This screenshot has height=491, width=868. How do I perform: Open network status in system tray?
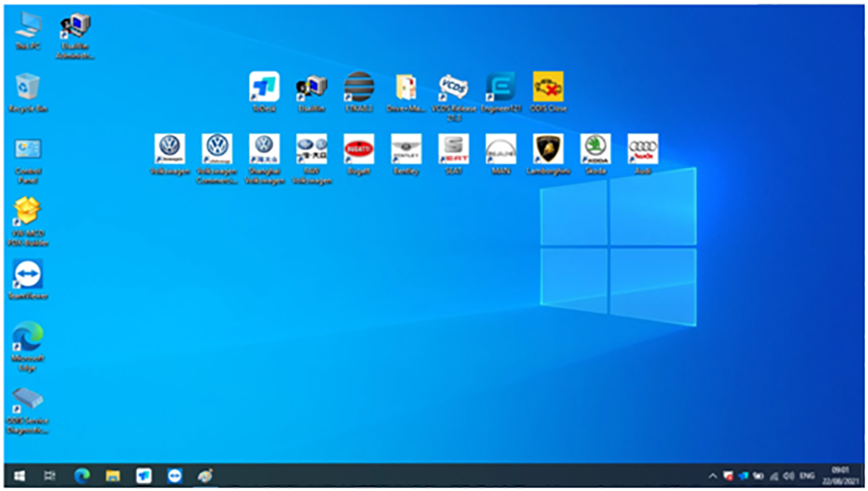click(x=773, y=477)
